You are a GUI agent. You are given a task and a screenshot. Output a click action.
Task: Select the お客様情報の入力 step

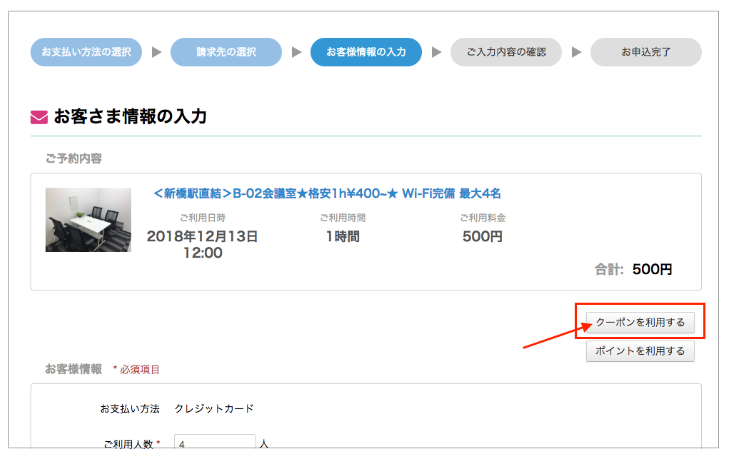click(366, 52)
